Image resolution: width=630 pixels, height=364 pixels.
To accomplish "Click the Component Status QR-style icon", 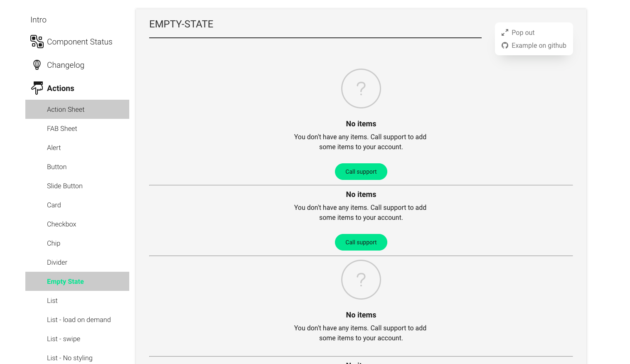I will pos(37,42).
